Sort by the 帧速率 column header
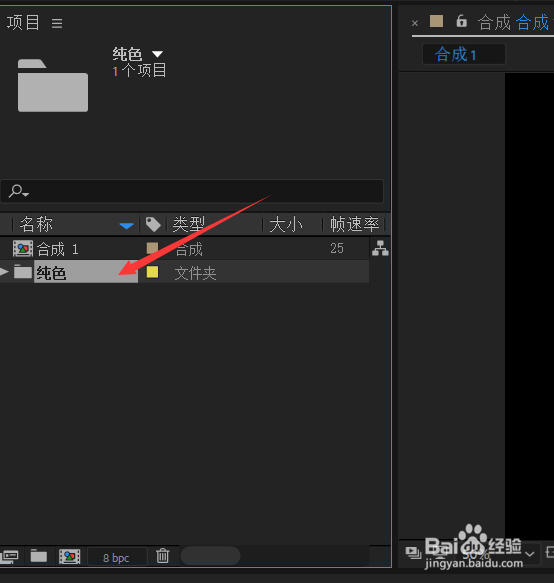The width and height of the screenshot is (554, 583). pyautogui.click(x=355, y=224)
